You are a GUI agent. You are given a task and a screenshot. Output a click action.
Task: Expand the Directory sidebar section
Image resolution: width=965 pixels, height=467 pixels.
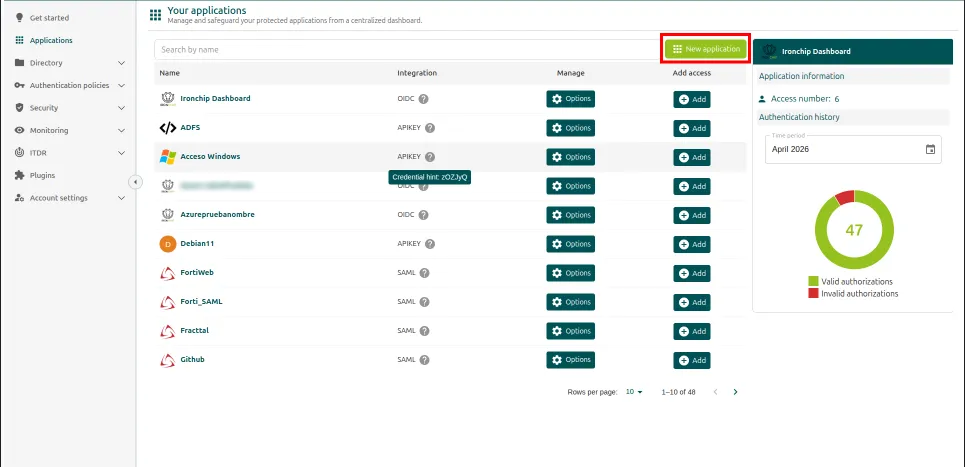(x=121, y=63)
